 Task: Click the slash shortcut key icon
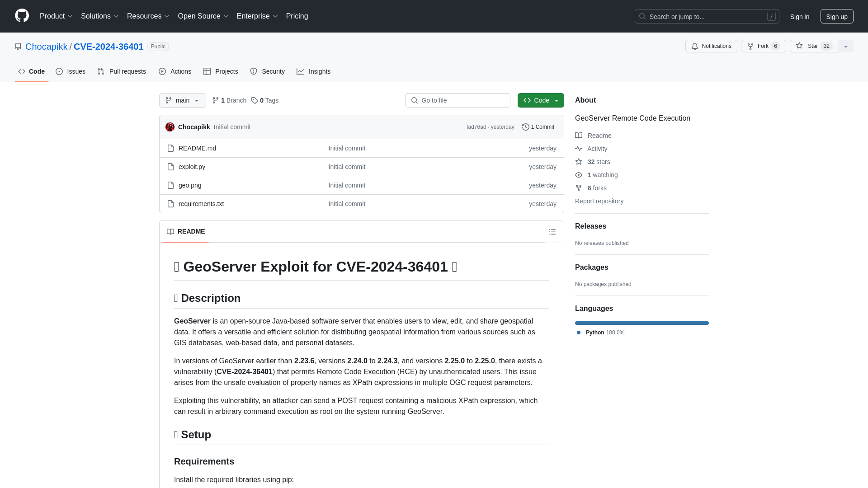point(771,16)
